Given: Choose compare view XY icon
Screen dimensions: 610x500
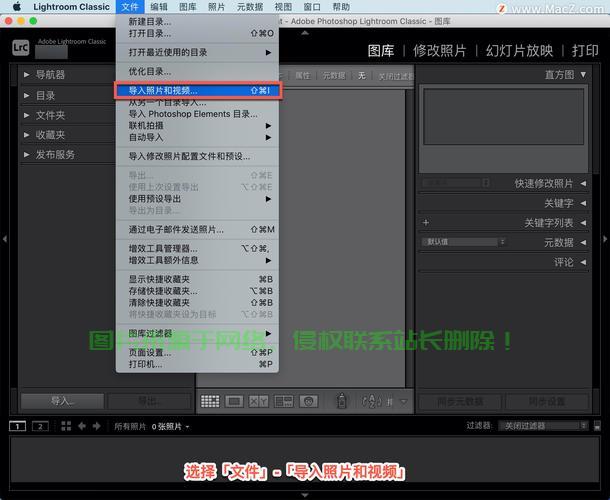Looking at the screenshot, I should 259,401.
